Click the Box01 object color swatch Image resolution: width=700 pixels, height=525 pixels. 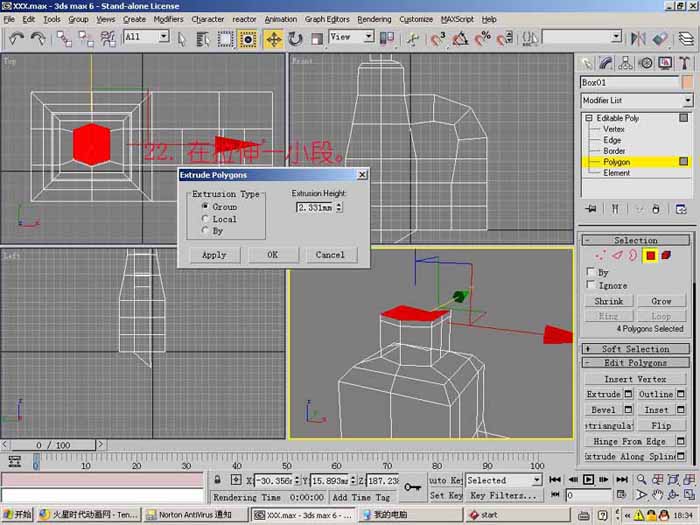688,82
